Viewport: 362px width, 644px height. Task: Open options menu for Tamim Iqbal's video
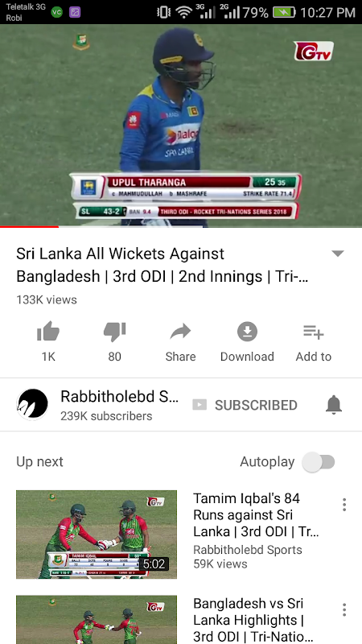pyautogui.click(x=344, y=505)
